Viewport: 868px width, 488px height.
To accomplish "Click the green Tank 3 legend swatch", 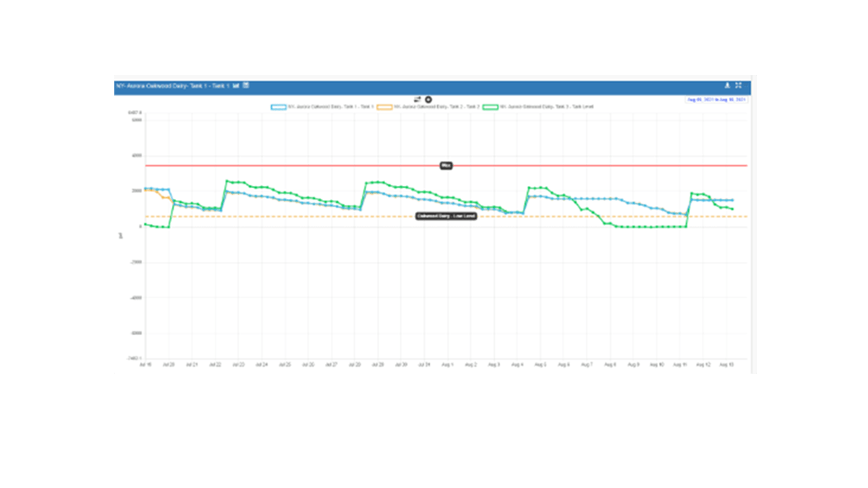I will pos(490,107).
